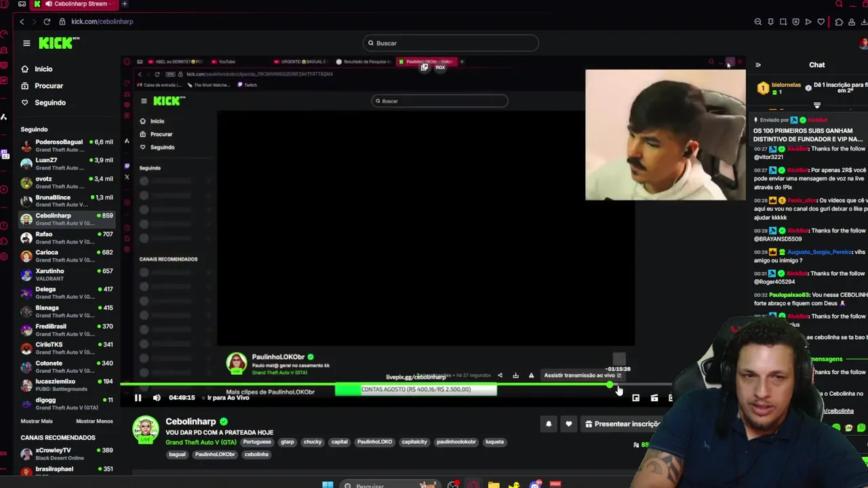Open lucasziemlixo channel in sidebar

pyautogui.click(x=66, y=385)
